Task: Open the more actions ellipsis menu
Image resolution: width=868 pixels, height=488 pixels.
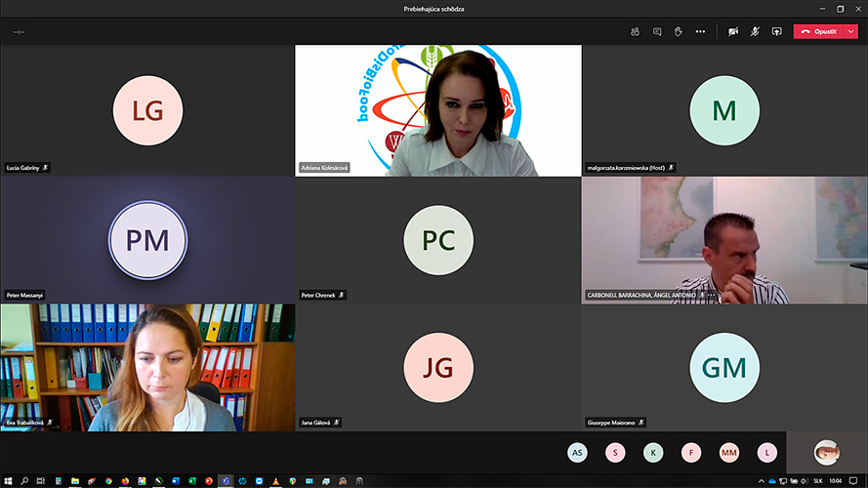Action: pyautogui.click(x=700, y=31)
